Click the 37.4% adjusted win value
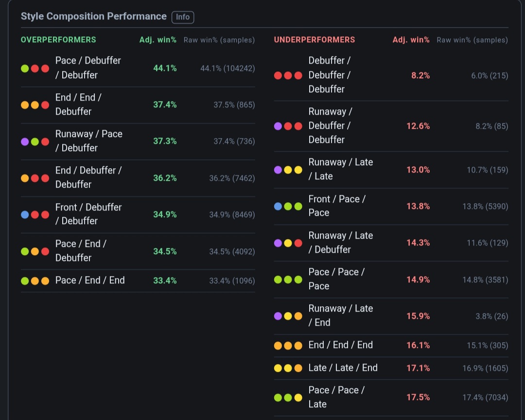 pyautogui.click(x=165, y=105)
